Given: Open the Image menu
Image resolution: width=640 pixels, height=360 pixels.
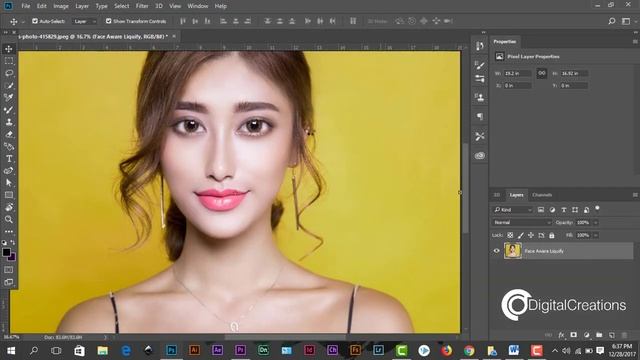Looking at the screenshot, I should tap(61, 6).
